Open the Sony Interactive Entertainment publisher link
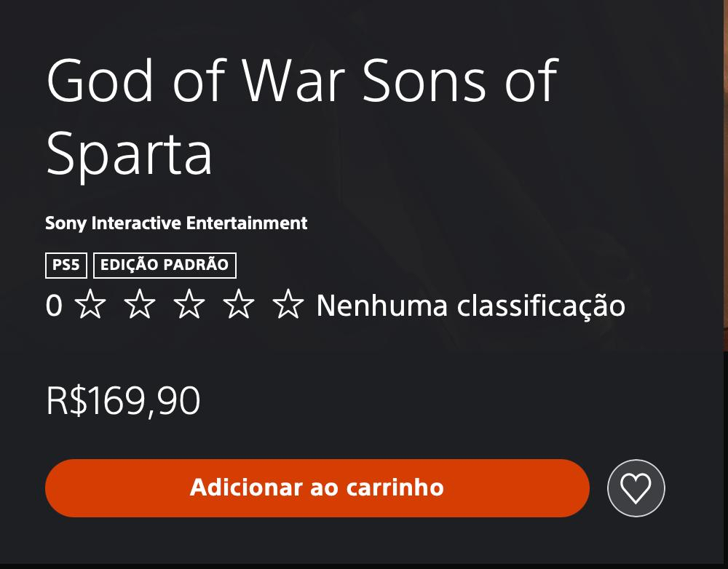This screenshot has height=569, width=728. [176, 223]
